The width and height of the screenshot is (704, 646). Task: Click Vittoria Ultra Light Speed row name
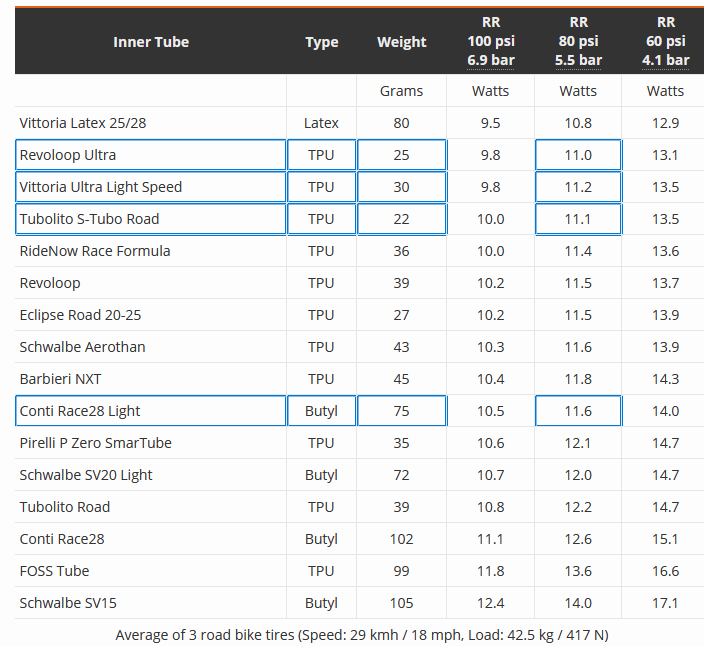pos(101,187)
